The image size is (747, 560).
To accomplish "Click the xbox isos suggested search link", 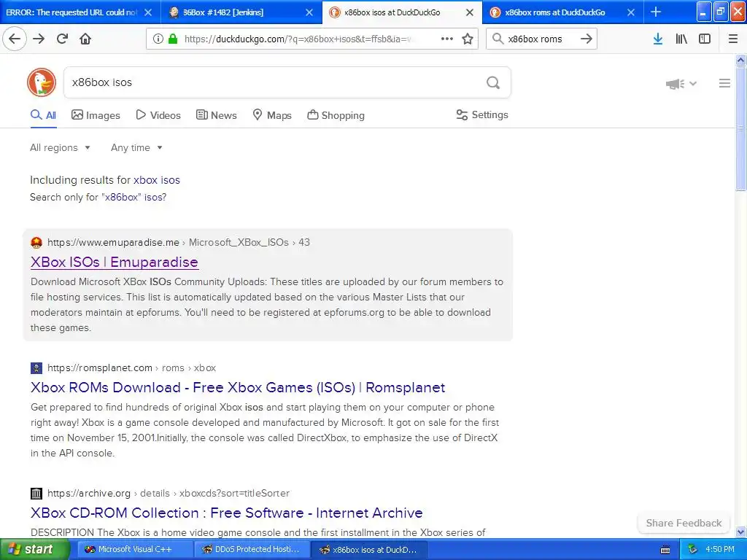I will (157, 180).
